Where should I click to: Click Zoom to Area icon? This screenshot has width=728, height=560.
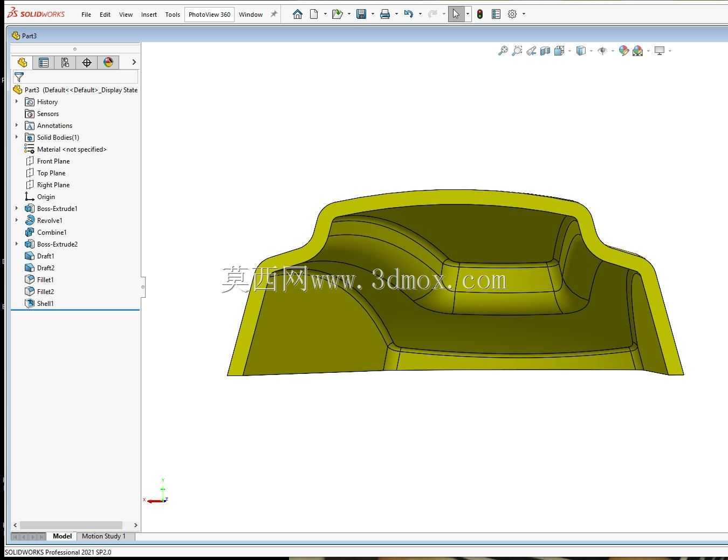point(517,51)
